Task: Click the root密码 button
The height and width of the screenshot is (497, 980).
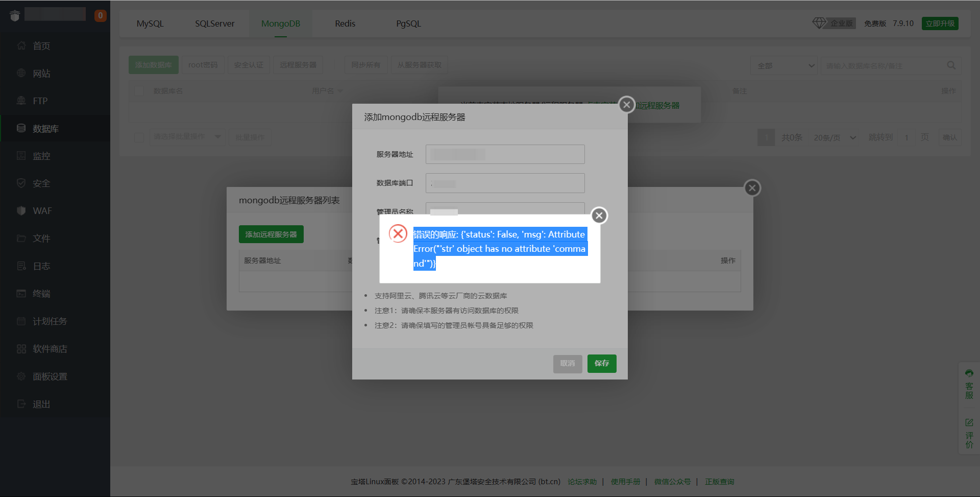Action: (x=203, y=65)
